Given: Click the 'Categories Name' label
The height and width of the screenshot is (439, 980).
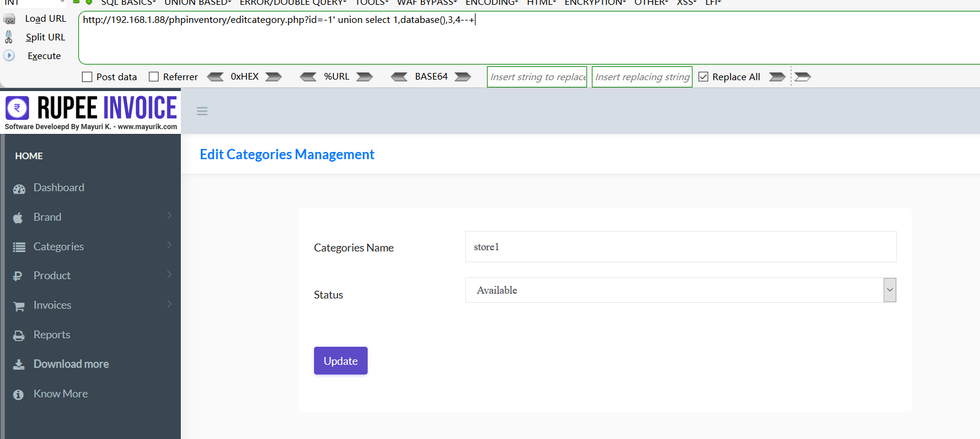Looking at the screenshot, I should tap(354, 248).
